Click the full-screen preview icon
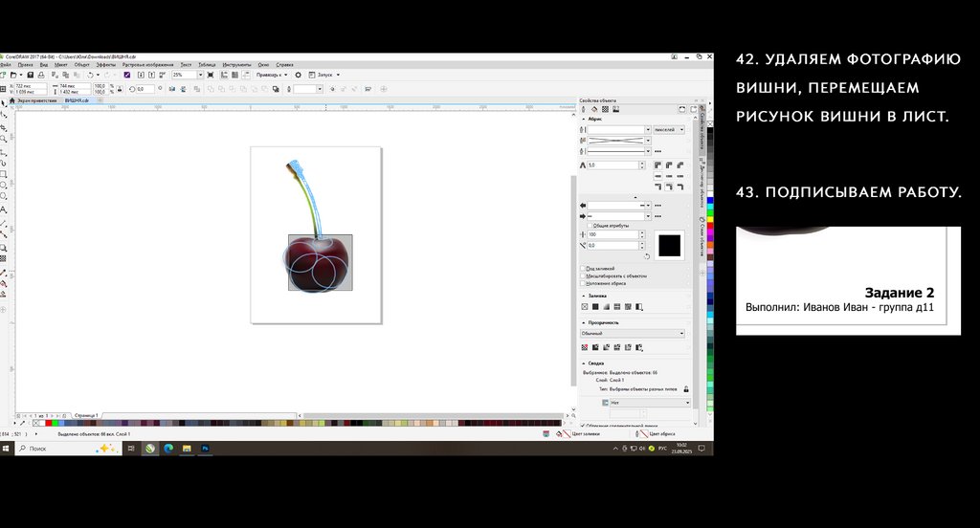Viewport: 980px width, 528px height. 211,75
